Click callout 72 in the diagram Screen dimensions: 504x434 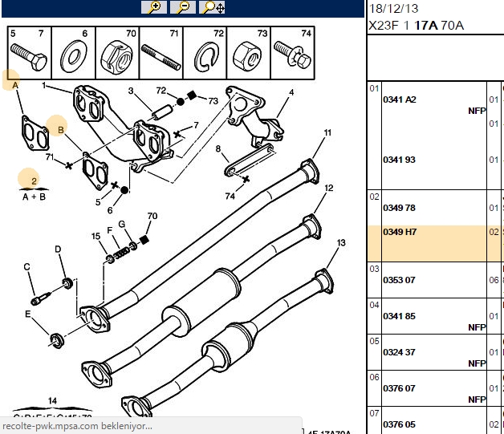[x=161, y=91]
